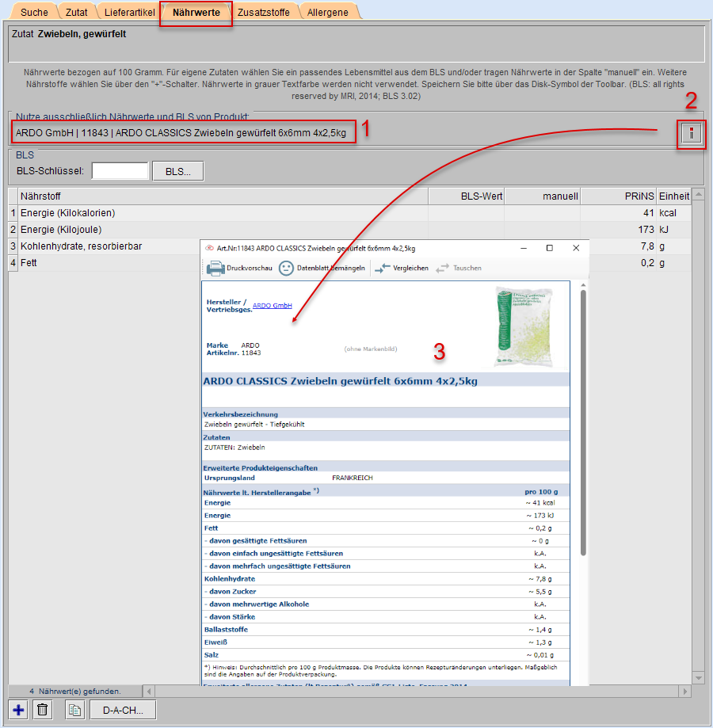Viewport: 713px width, 728px height.
Task: Select the Energie (Kilokalorien) row
Action: [x=222, y=213]
